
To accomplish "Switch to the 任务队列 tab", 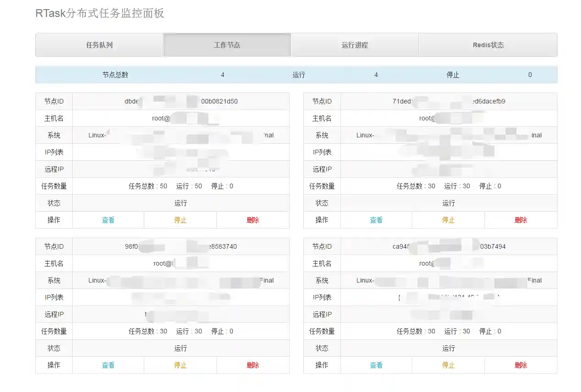I will tap(99, 45).
